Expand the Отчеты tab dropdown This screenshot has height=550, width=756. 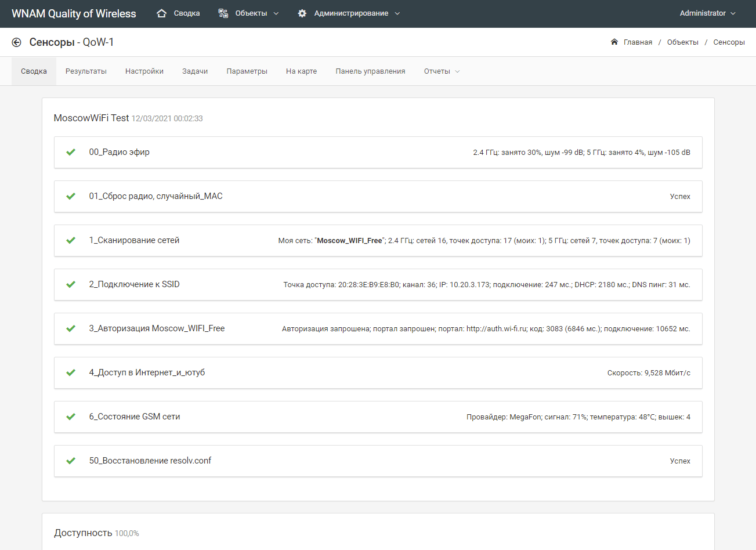[442, 71]
